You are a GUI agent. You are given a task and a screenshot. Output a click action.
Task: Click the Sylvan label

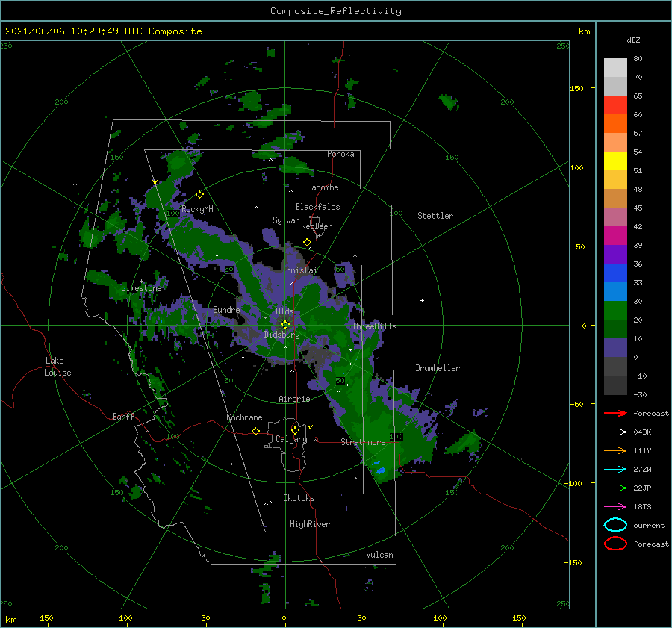pos(286,220)
